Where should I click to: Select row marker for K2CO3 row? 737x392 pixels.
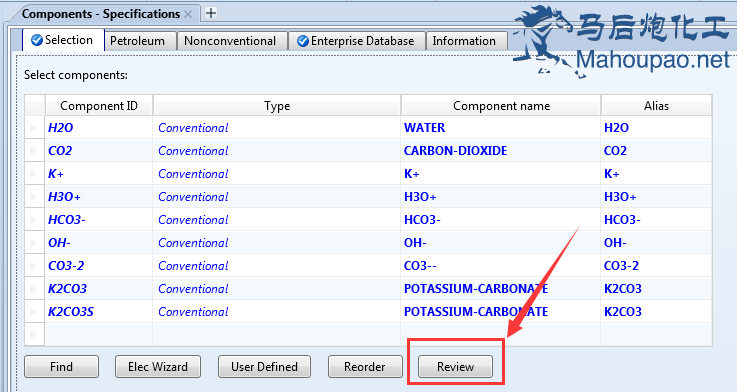35,289
